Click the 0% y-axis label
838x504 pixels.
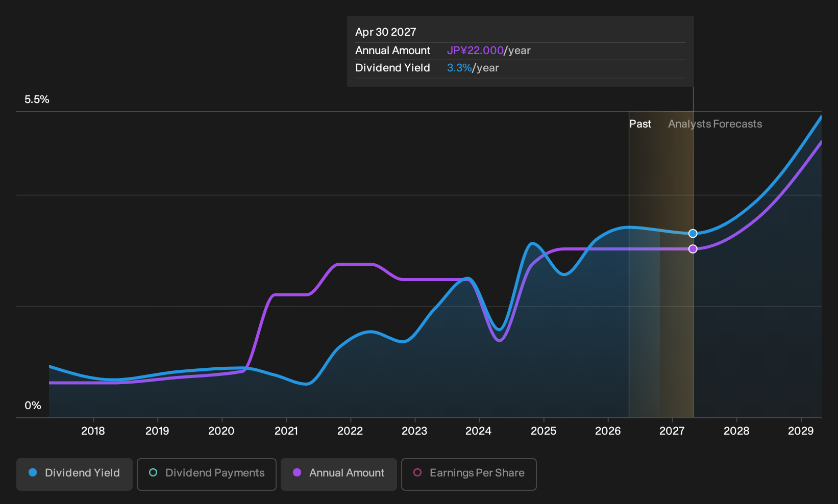(33, 406)
